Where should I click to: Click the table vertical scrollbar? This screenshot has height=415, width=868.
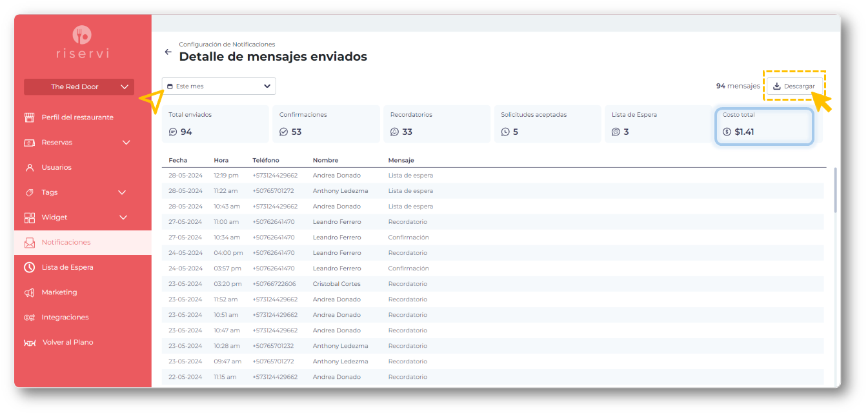pyautogui.click(x=836, y=190)
